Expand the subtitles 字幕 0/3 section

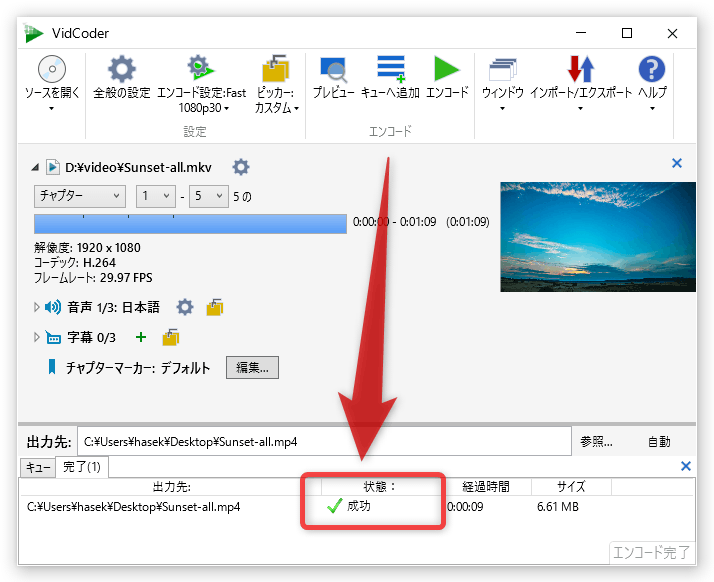point(37,337)
